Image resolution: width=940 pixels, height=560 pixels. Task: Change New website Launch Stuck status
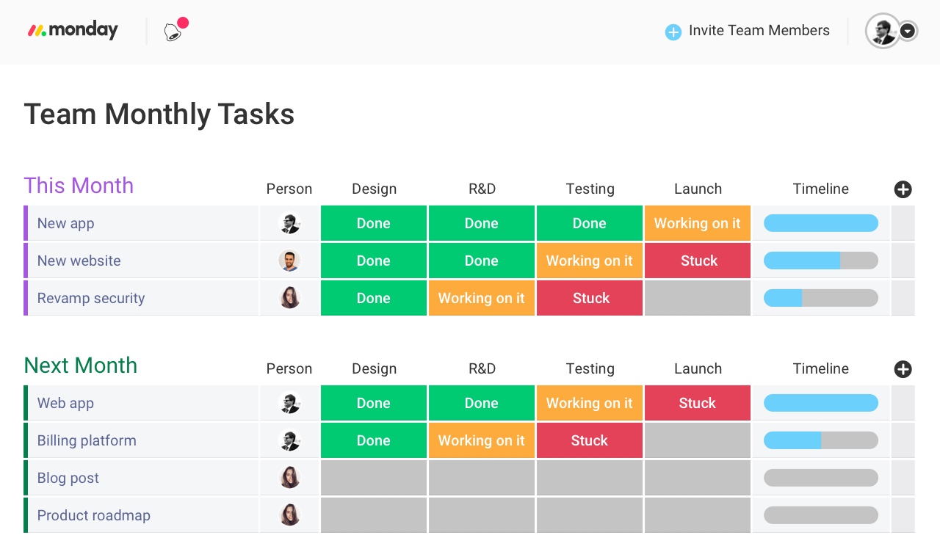698,261
